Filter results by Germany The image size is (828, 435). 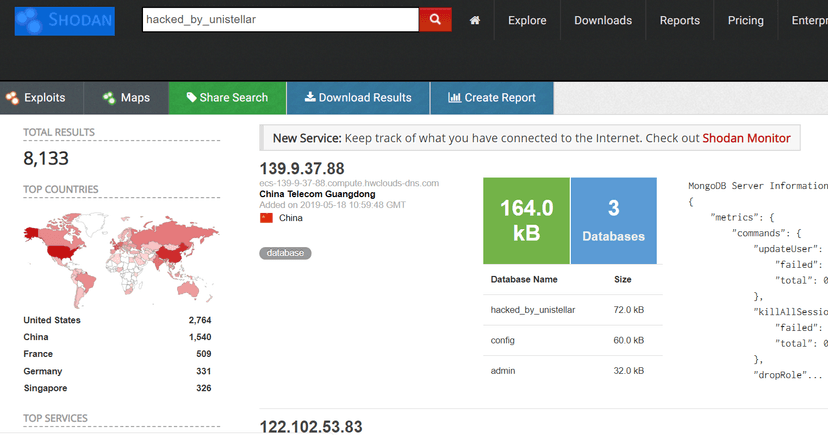43,371
